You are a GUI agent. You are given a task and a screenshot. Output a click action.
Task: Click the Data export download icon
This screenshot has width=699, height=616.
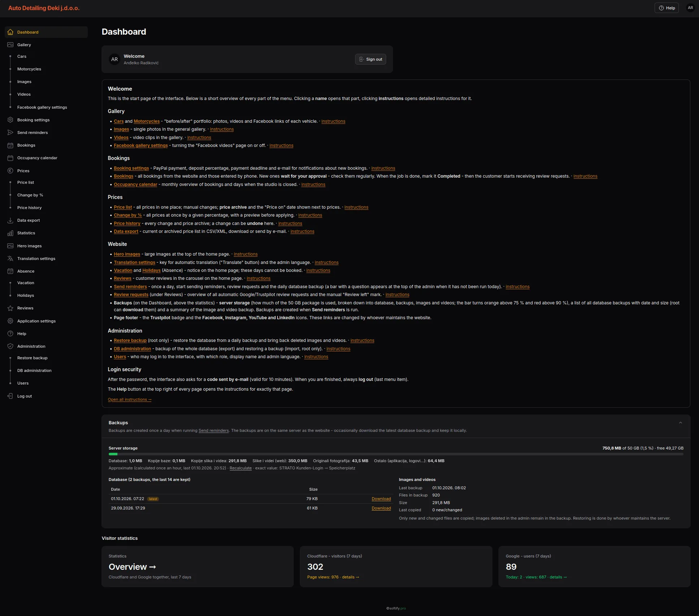point(10,220)
